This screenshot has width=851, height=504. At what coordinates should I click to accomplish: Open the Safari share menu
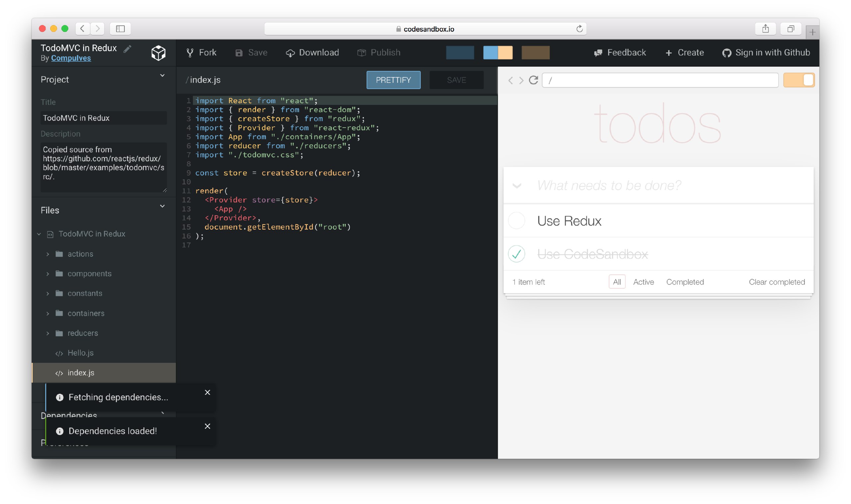pos(765,29)
